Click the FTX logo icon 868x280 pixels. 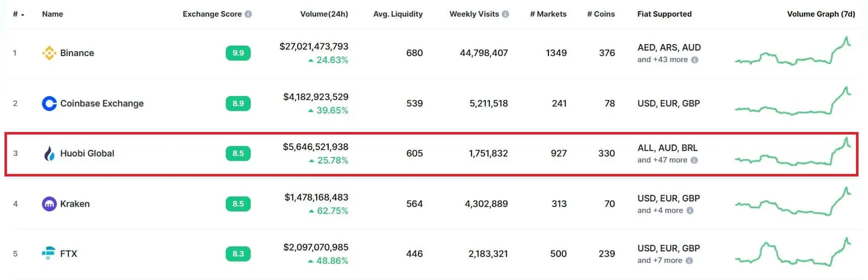click(49, 253)
